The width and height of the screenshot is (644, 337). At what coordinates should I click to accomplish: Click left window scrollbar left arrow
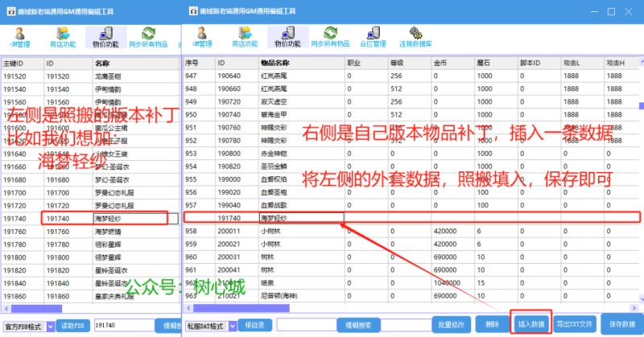point(6,308)
